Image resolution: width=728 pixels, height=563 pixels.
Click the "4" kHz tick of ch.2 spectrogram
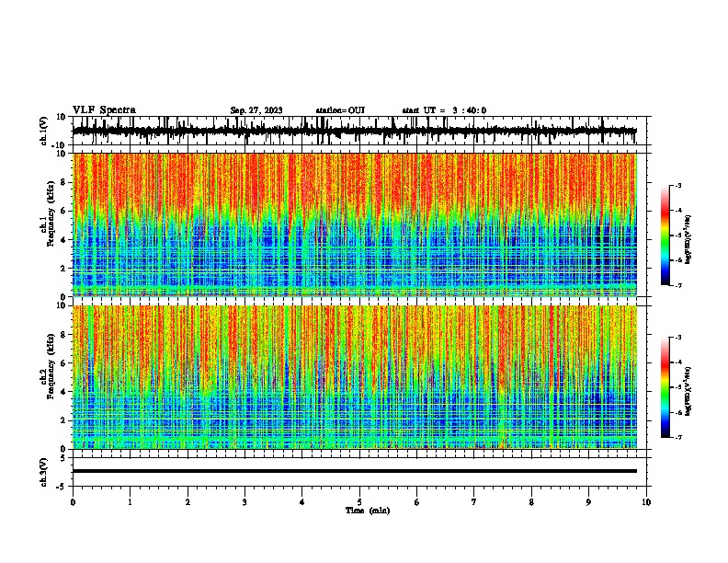click(63, 392)
